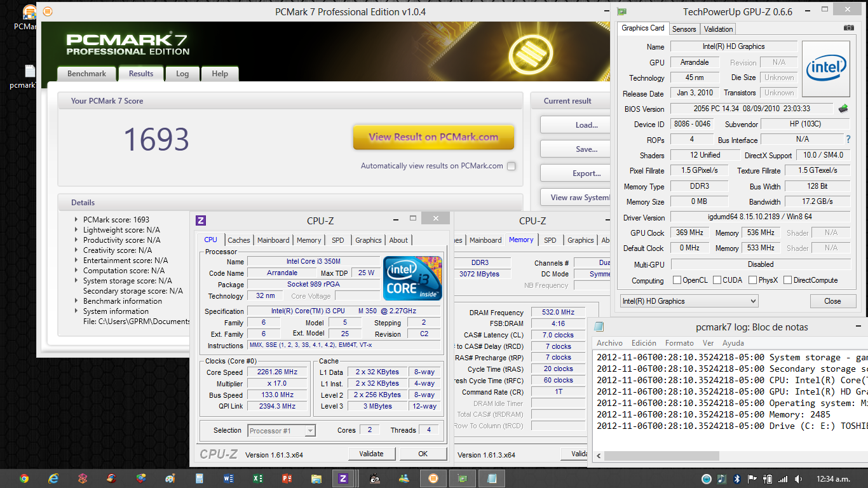
Task: Click the Core Speed 2261.26 MHz value
Action: (277, 372)
